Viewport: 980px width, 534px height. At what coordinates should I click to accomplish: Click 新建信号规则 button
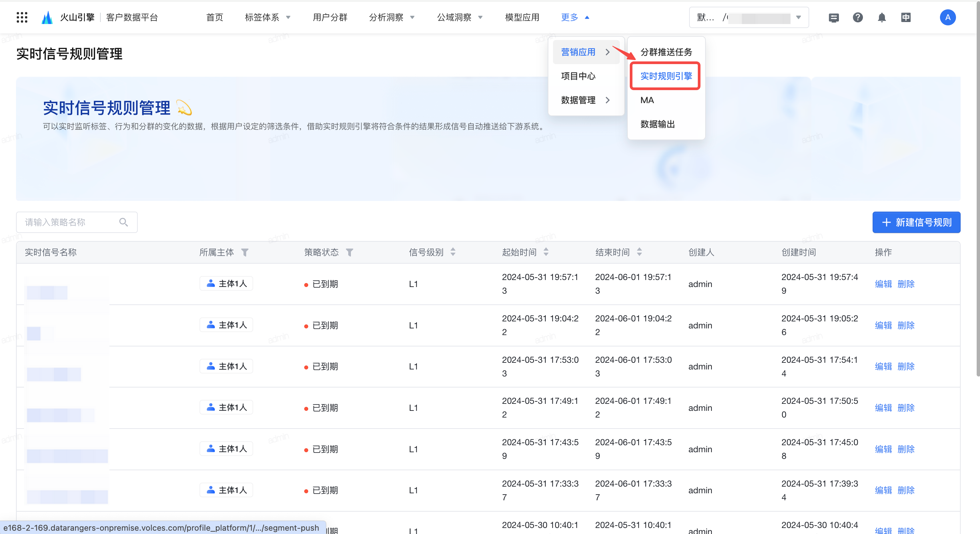(916, 222)
